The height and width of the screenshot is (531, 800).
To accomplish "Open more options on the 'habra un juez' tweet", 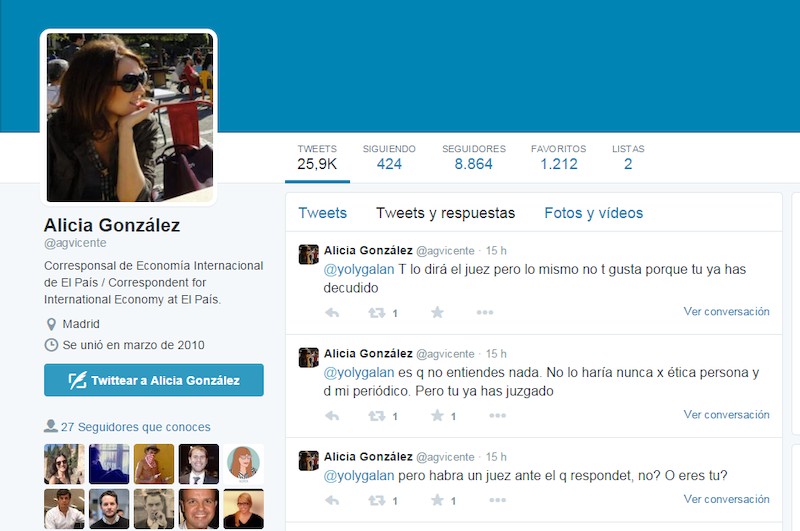I will [x=497, y=500].
